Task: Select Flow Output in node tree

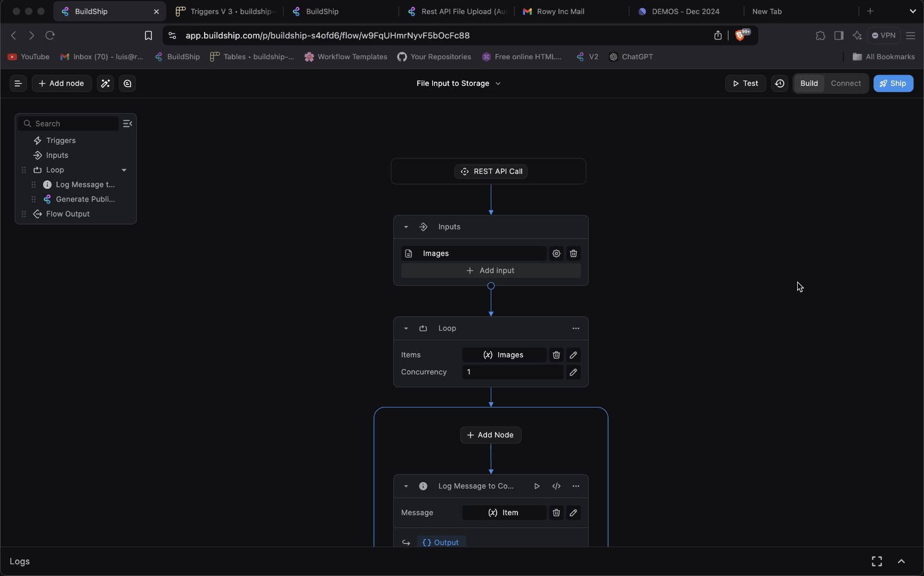Action: 68,214
